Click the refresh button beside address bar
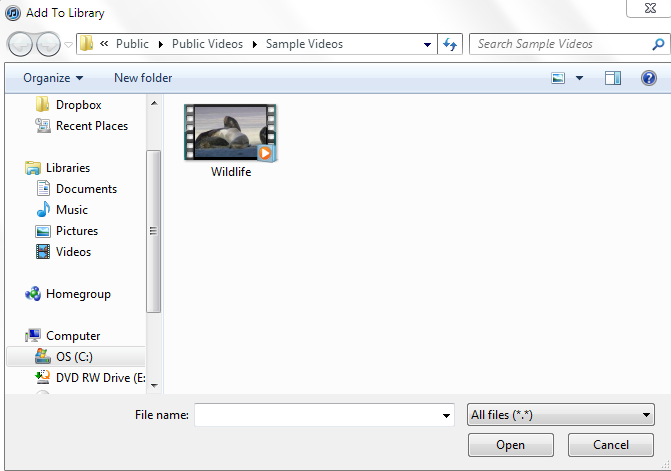671x471 pixels. tap(450, 44)
